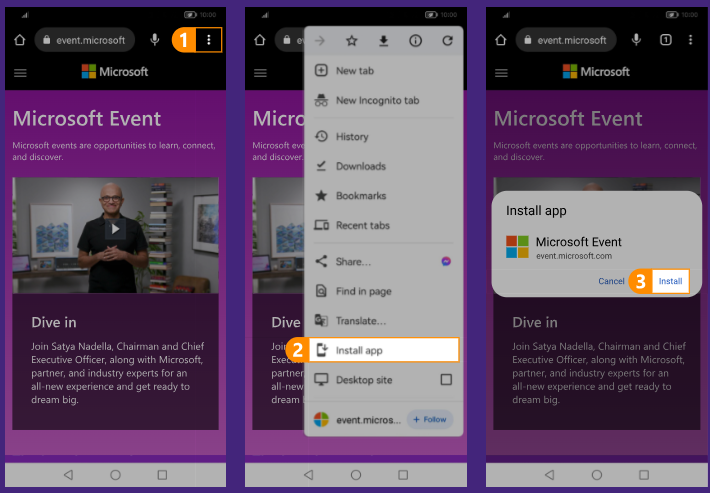Click the + Follow button
The image size is (710, 493).
[430, 420]
